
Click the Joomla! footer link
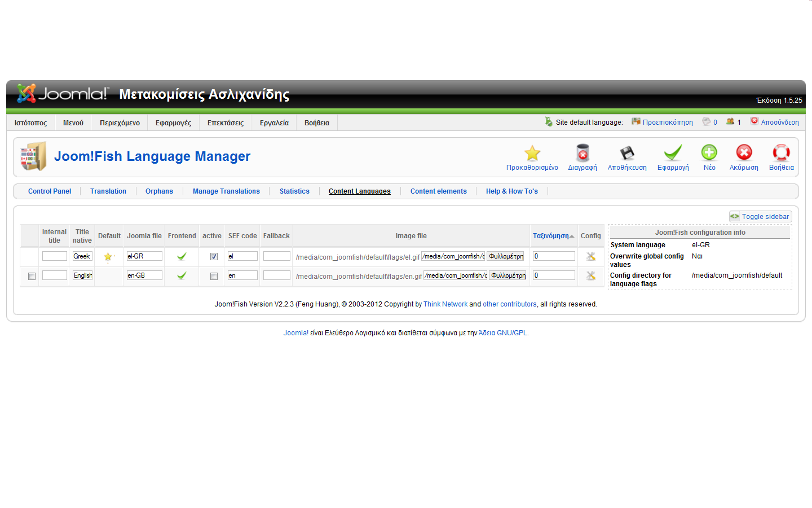click(296, 333)
